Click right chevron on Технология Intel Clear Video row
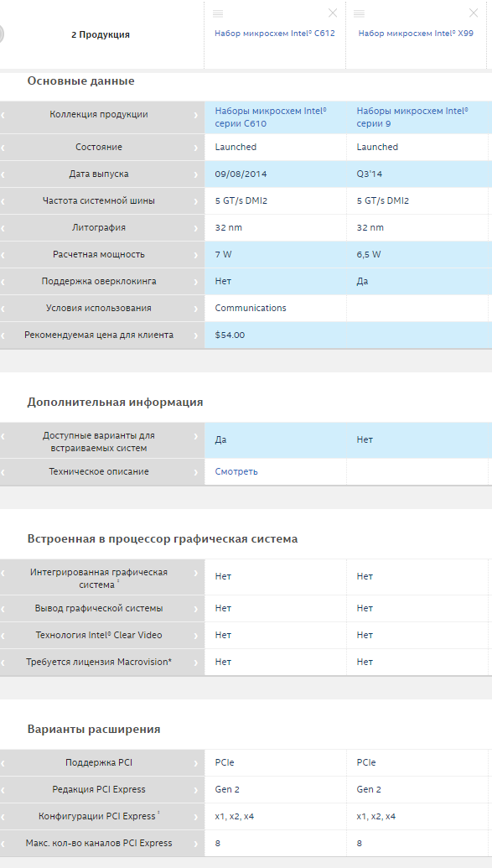The image size is (492, 868). [x=196, y=635]
